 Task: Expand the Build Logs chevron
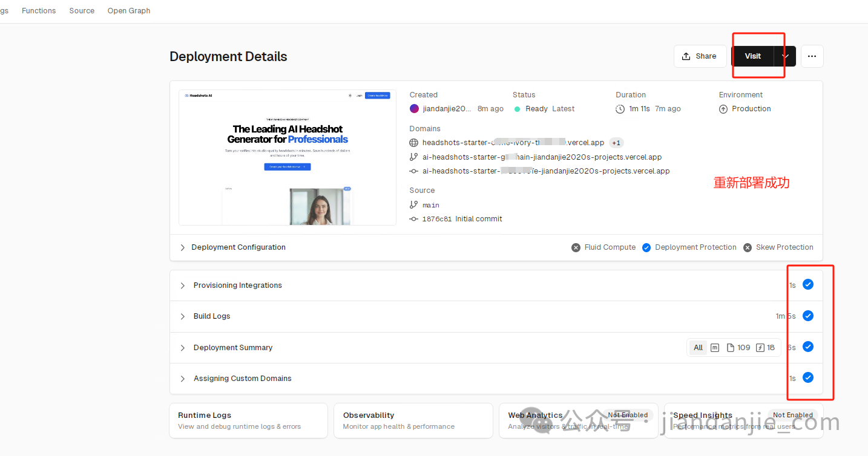coord(182,316)
